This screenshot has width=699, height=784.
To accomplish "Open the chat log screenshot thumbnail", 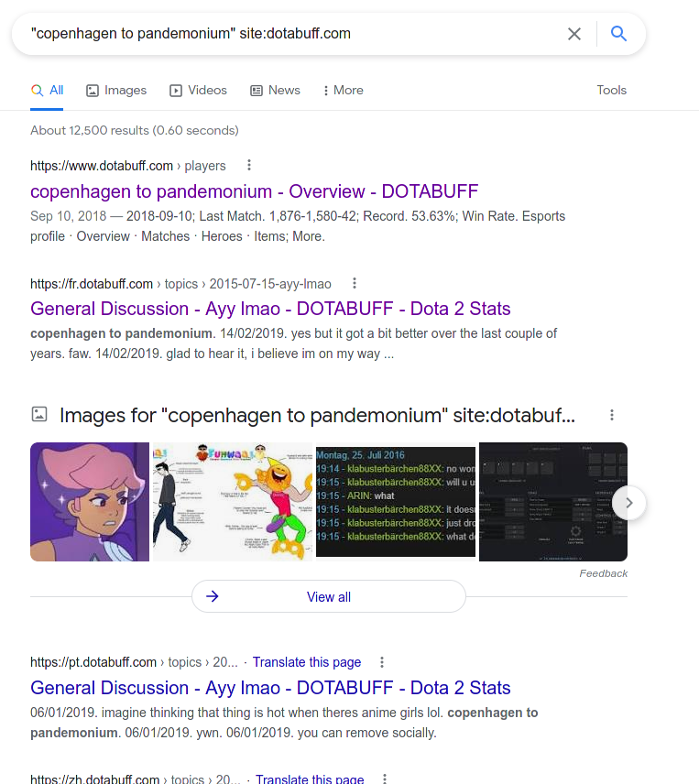I will (x=396, y=502).
